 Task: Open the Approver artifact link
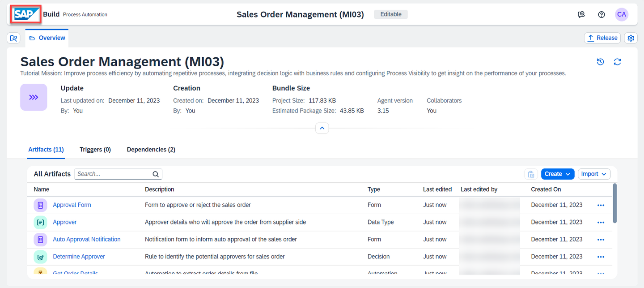pyautogui.click(x=65, y=222)
